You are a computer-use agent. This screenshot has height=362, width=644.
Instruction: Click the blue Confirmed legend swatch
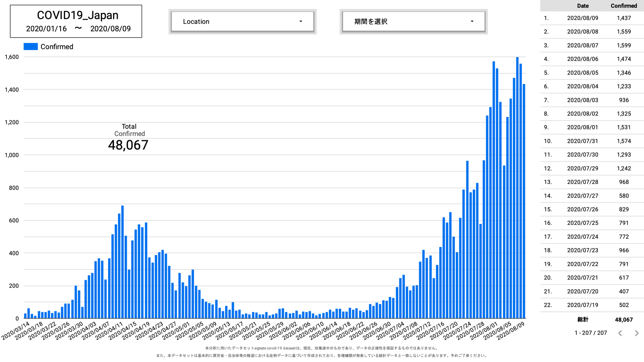coord(31,47)
